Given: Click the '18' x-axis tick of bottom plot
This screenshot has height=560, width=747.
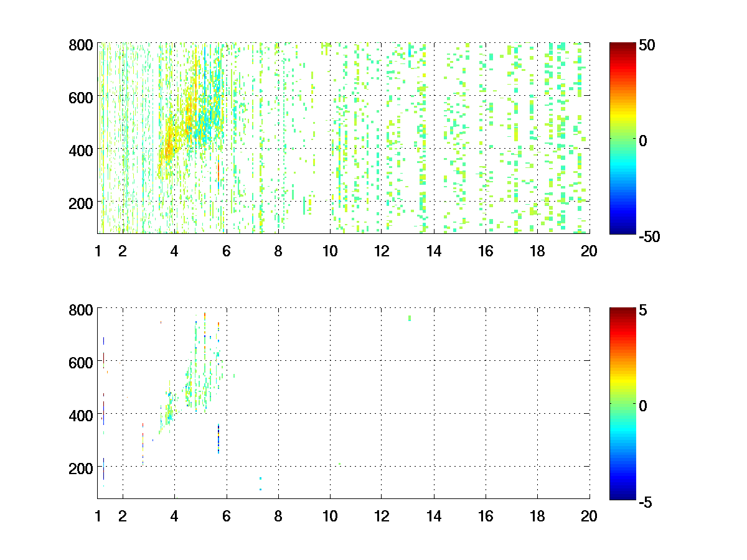Looking at the screenshot, I should click(537, 516).
